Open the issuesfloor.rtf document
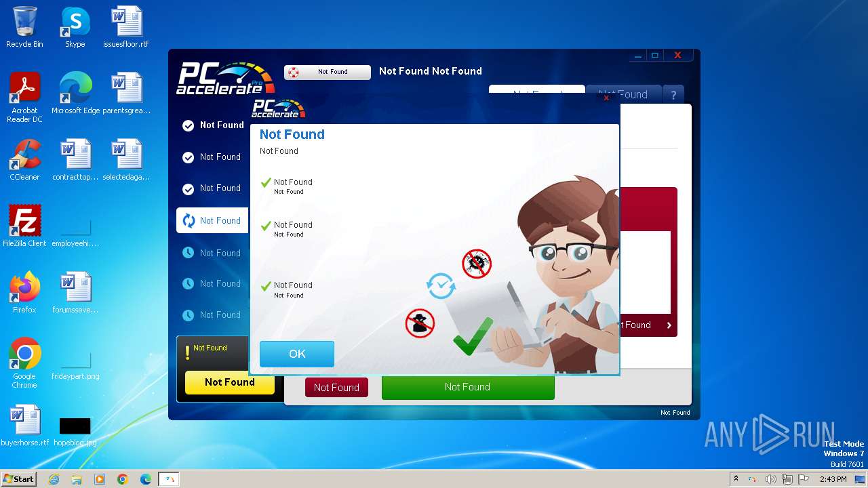The image size is (868, 488). pos(126,27)
